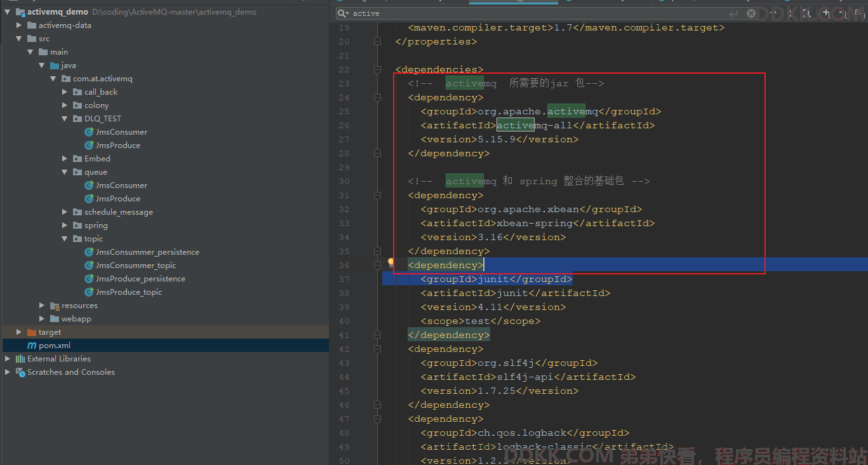Viewport: 868px width, 465px height.
Task: Expand the resources folder arrow
Action: 42,306
